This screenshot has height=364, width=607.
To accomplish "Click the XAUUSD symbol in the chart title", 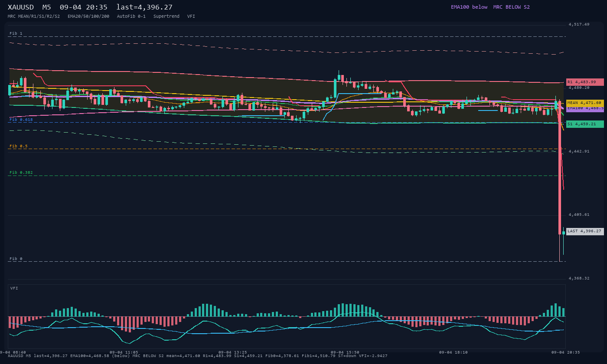I will pos(21,7).
